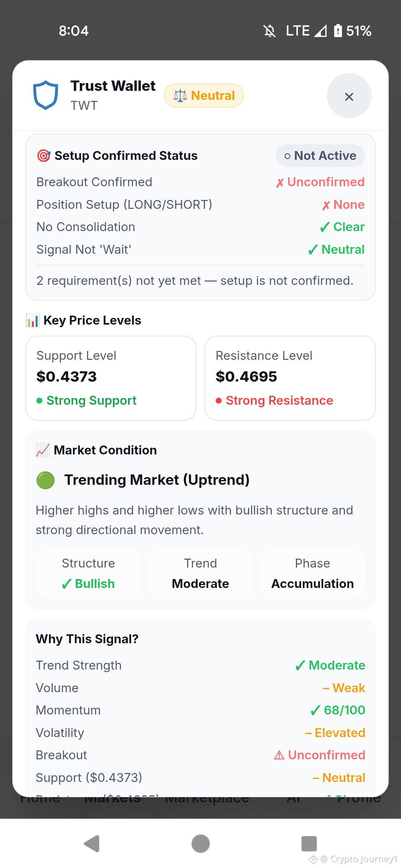401x868 pixels.
Task: Tap the Clear checkmark for No Consolidation
Action: [x=342, y=227]
